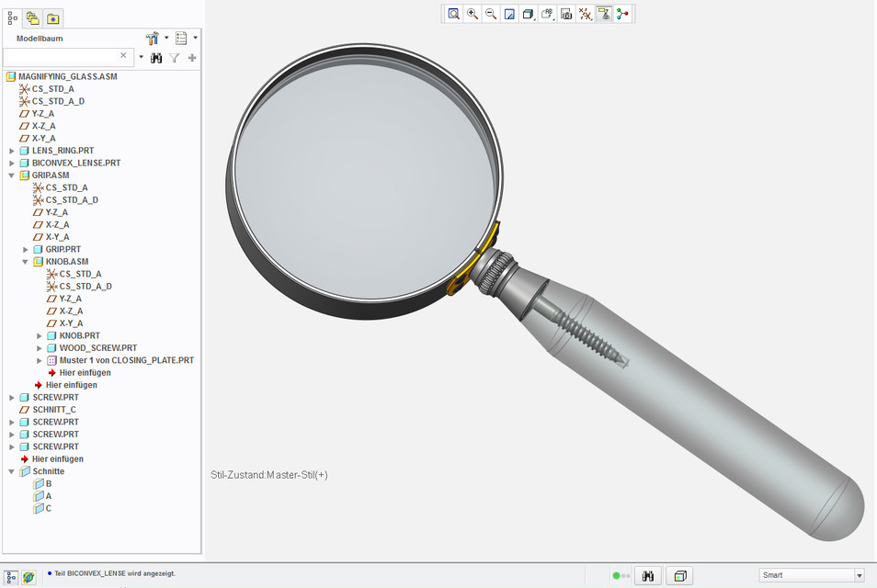Screen dimensions: 877x588
Task: Toggle datum display filters icon
Action: (585, 14)
